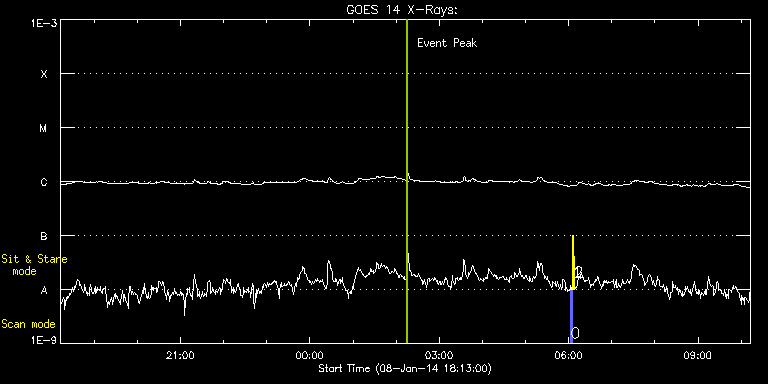Click the '1E-9' axis value

[x=43, y=340]
